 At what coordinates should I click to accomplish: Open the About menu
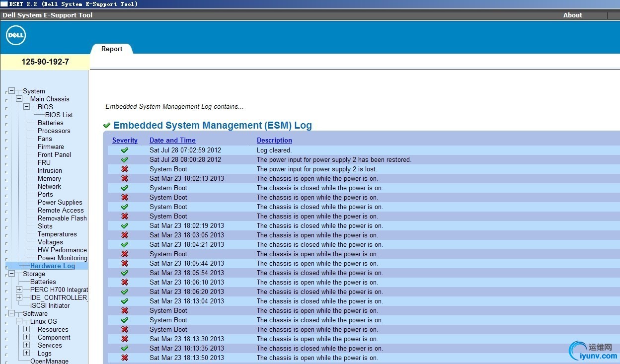(x=572, y=15)
